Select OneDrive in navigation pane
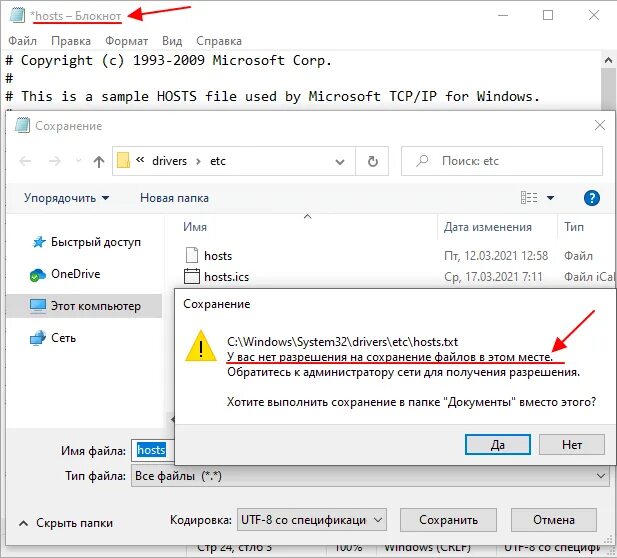The image size is (617, 558). (76, 274)
